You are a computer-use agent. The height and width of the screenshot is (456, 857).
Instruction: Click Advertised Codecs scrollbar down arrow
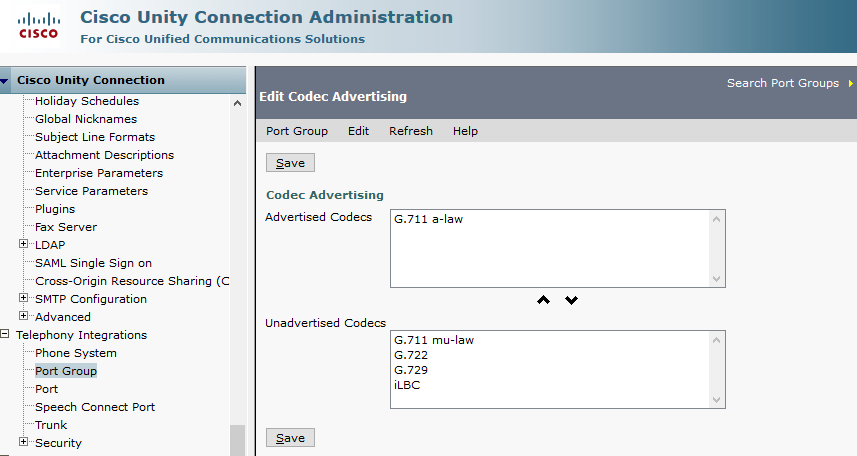pos(717,279)
